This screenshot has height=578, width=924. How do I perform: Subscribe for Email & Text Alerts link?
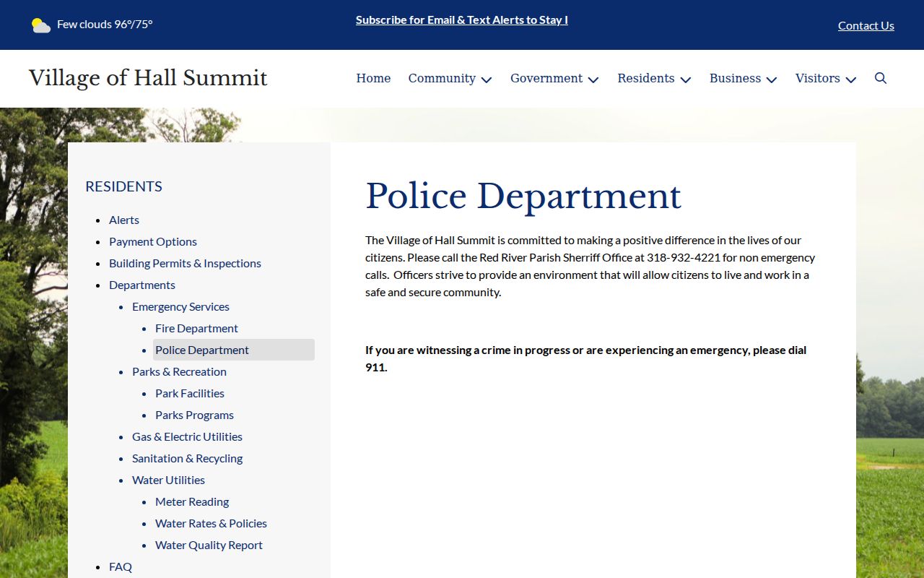coord(462,20)
